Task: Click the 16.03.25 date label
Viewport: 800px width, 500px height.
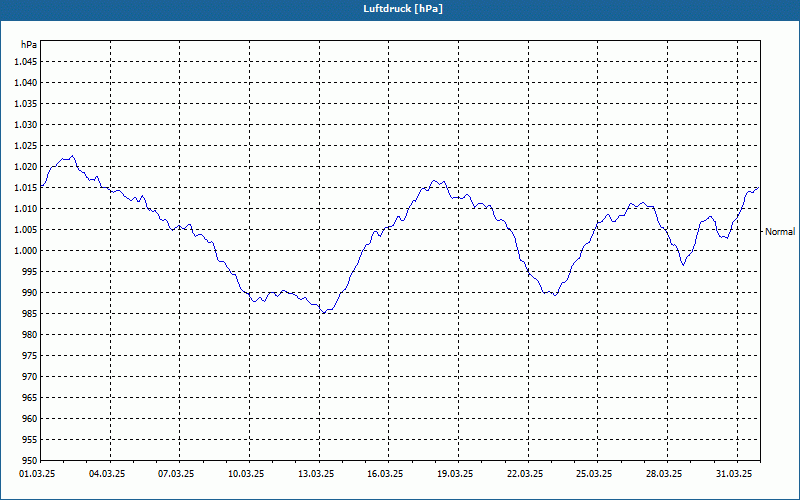Action: tap(385, 474)
